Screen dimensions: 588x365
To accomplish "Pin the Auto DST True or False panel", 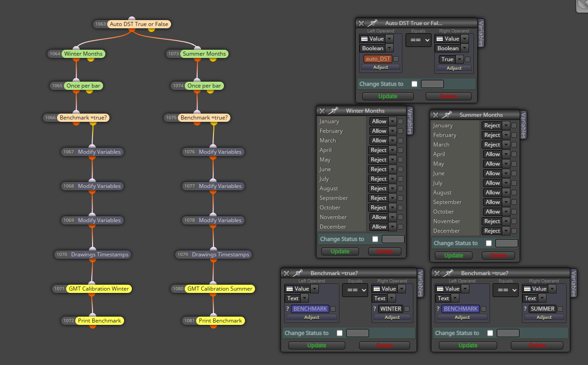I will pos(373,23).
